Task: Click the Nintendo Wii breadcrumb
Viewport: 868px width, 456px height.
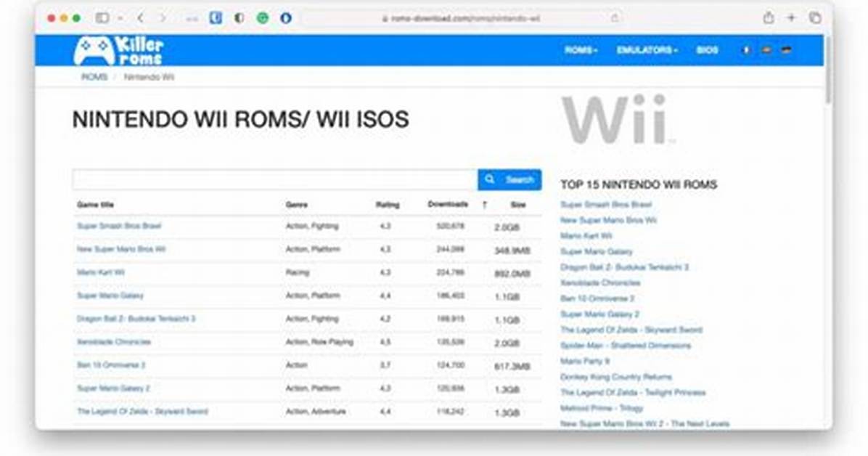Action: pyautogui.click(x=149, y=77)
